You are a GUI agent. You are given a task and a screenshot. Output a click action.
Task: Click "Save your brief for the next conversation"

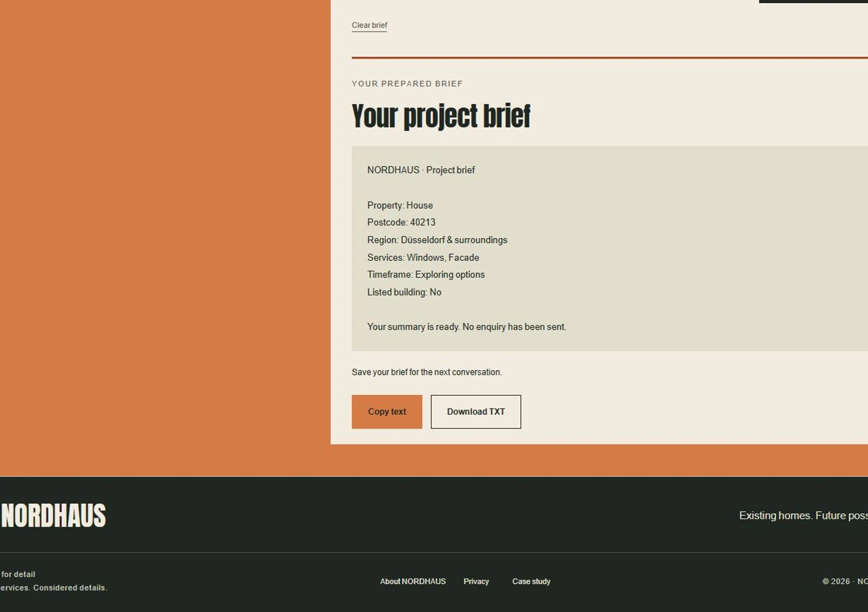pyautogui.click(x=427, y=372)
